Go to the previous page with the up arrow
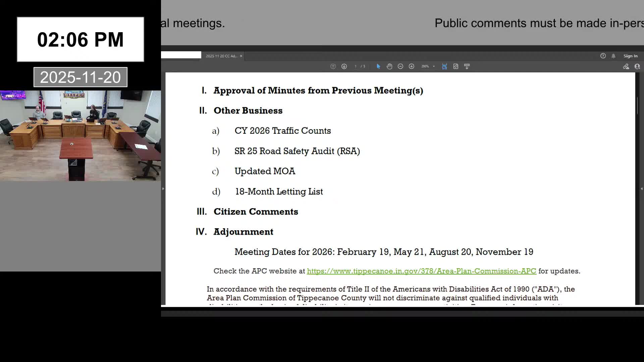This screenshot has height=362, width=644. pyautogui.click(x=333, y=66)
